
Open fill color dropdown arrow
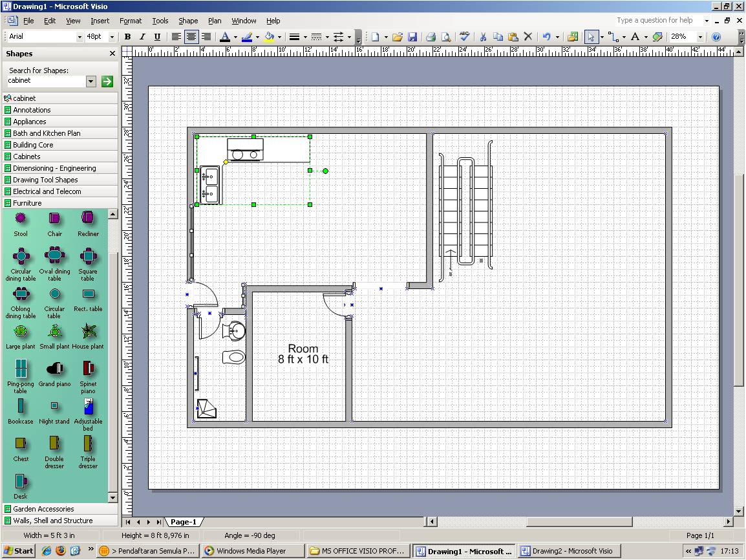click(279, 37)
